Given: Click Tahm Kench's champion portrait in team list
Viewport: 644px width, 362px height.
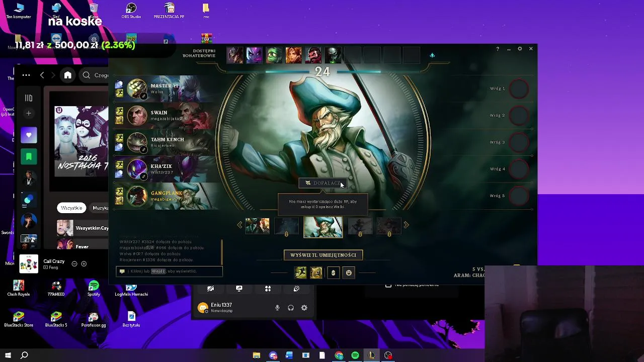Looking at the screenshot, I should (137, 143).
